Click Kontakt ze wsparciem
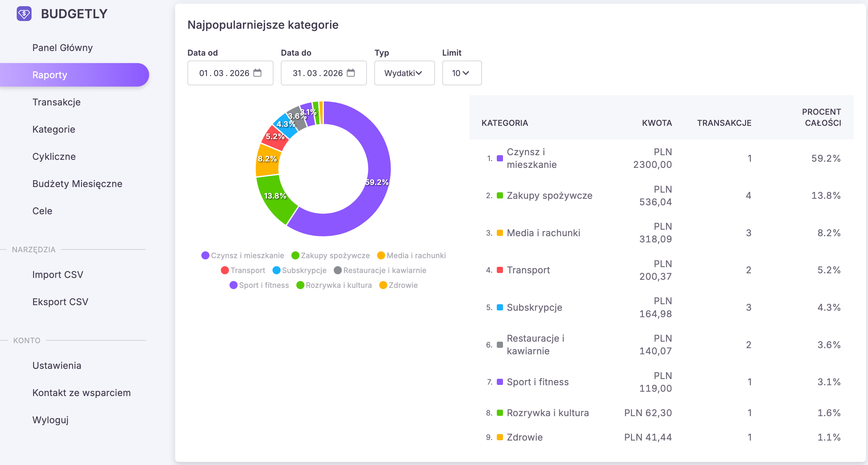868x465 pixels. tap(81, 393)
